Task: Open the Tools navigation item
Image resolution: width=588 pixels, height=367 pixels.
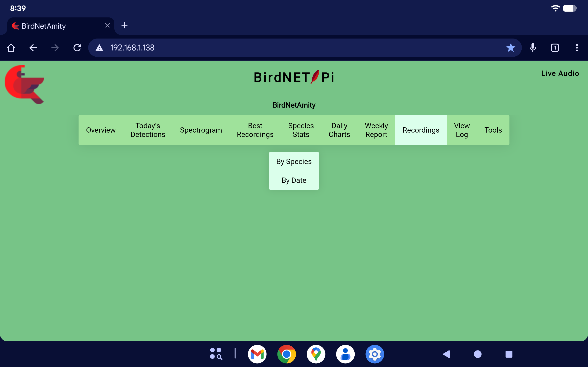Action: pos(493,130)
